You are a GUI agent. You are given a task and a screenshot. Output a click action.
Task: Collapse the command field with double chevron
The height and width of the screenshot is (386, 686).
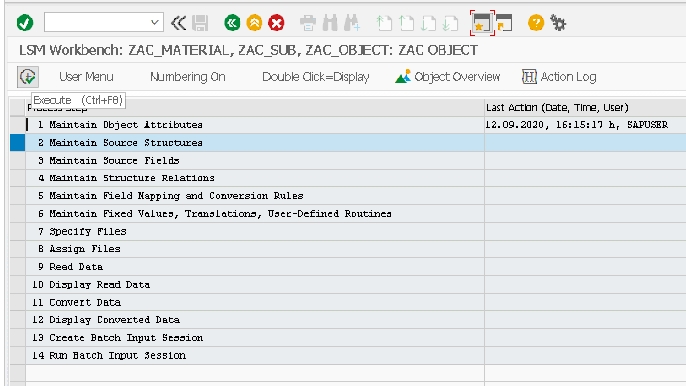point(178,23)
